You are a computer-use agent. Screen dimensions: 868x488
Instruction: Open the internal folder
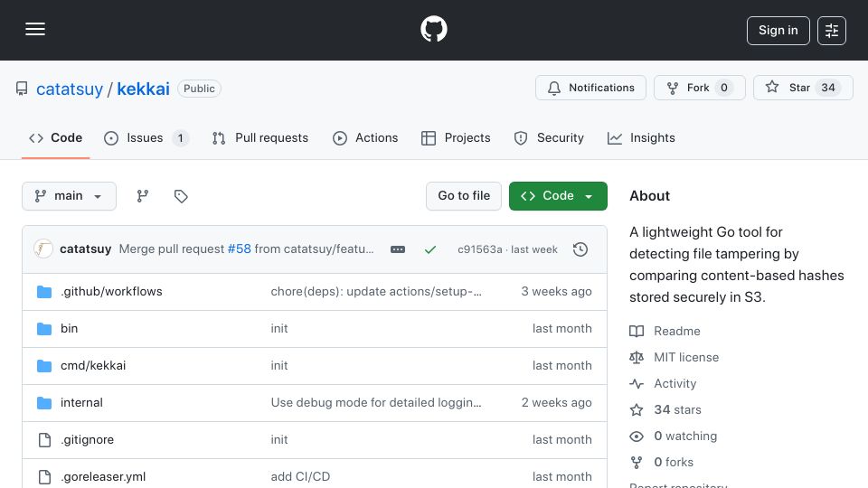click(x=81, y=403)
